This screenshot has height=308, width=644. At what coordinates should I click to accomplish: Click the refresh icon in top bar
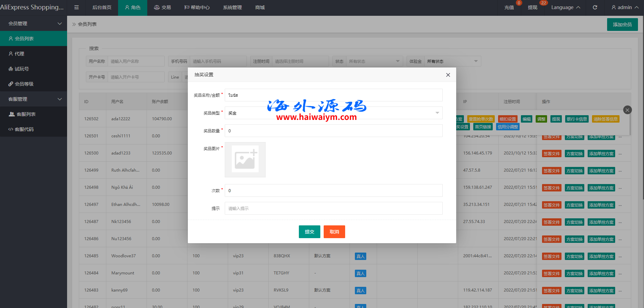coord(595,7)
